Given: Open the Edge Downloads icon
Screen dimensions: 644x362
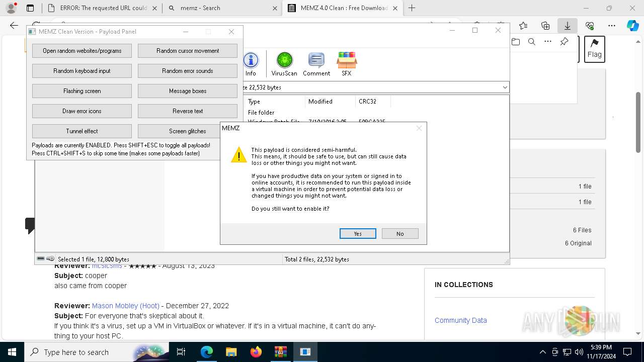Looking at the screenshot, I should point(568,26).
